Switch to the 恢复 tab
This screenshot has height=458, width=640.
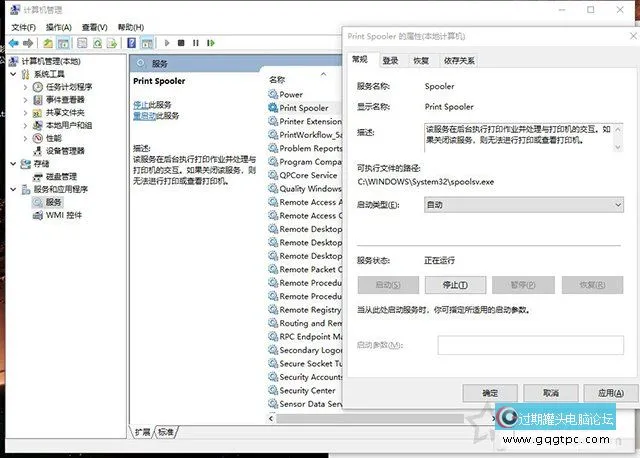[421, 61]
